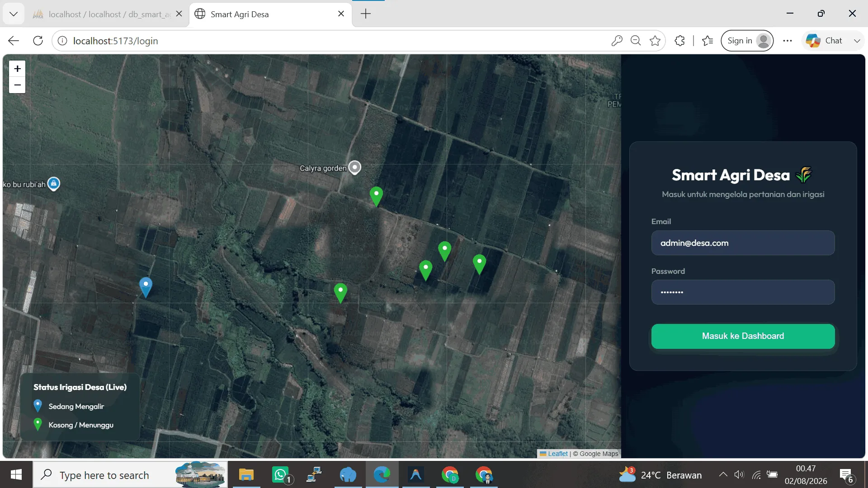Open the volume speaker tray icon
The height and width of the screenshot is (488, 868).
tap(739, 475)
